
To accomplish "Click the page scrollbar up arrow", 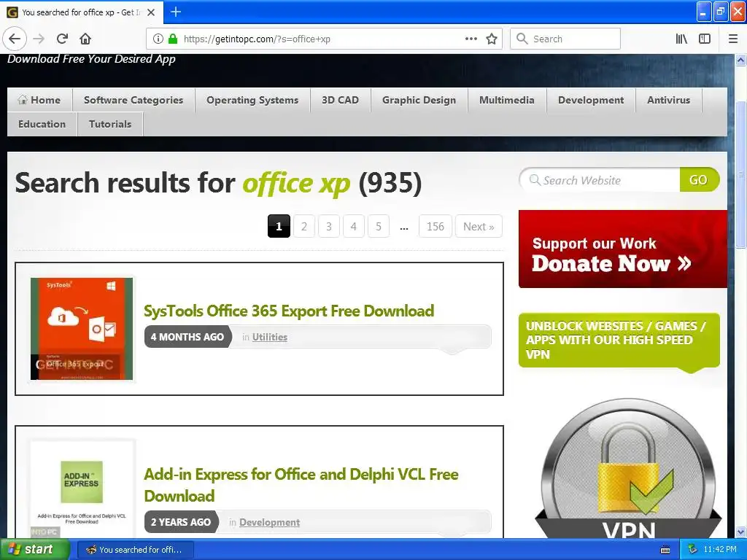I will (x=740, y=60).
